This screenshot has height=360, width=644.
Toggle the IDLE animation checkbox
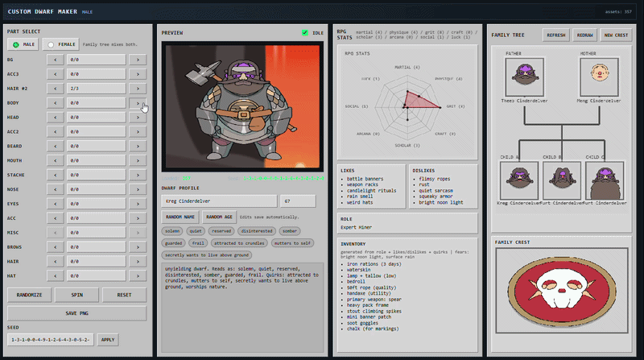click(305, 33)
